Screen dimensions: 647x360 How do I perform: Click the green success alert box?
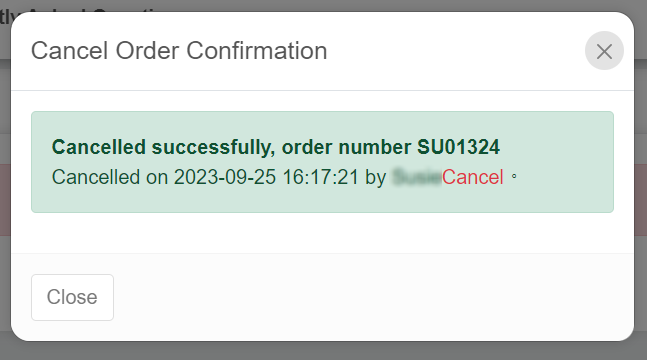click(322, 162)
